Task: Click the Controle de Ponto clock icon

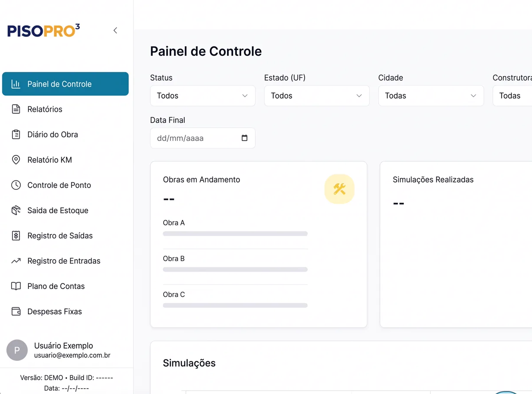Action: click(16, 185)
